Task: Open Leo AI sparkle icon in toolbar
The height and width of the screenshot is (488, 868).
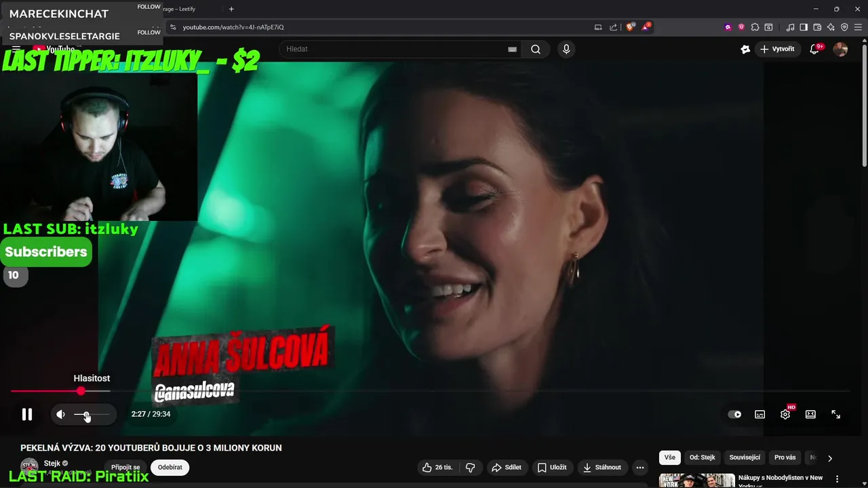Action: [x=831, y=27]
